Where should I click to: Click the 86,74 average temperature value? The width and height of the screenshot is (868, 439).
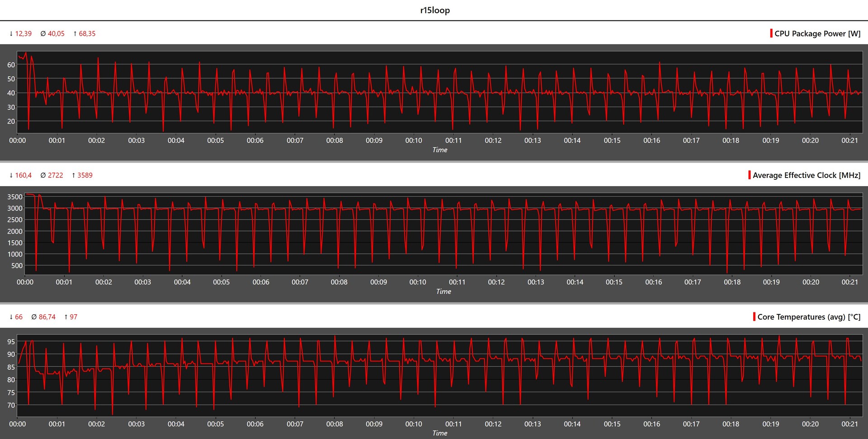(x=47, y=317)
